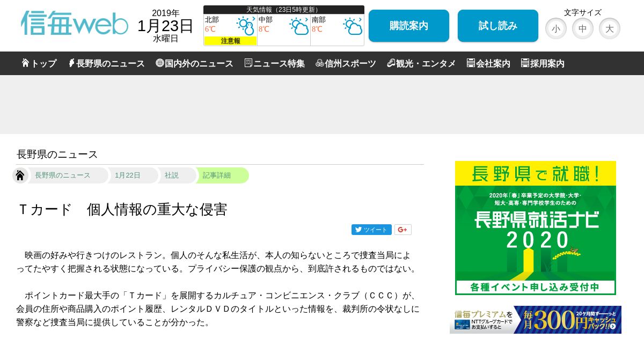Click the Nagano prefecture icon in navbar

click(x=71, y=63)
